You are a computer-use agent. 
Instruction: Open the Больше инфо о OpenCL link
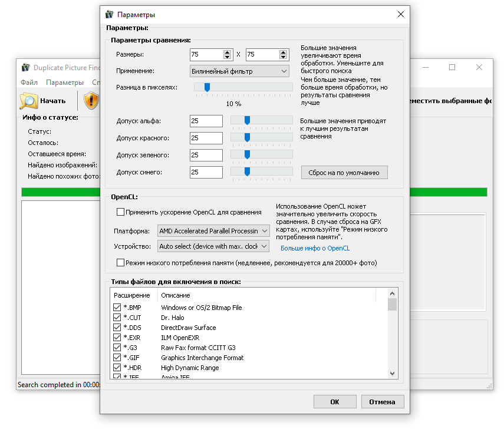[x=315, y=248]
